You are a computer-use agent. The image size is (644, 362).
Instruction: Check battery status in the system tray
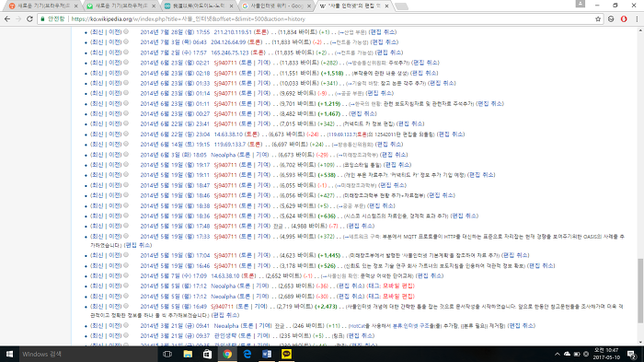pyautogui.click(x=577, y=355)
